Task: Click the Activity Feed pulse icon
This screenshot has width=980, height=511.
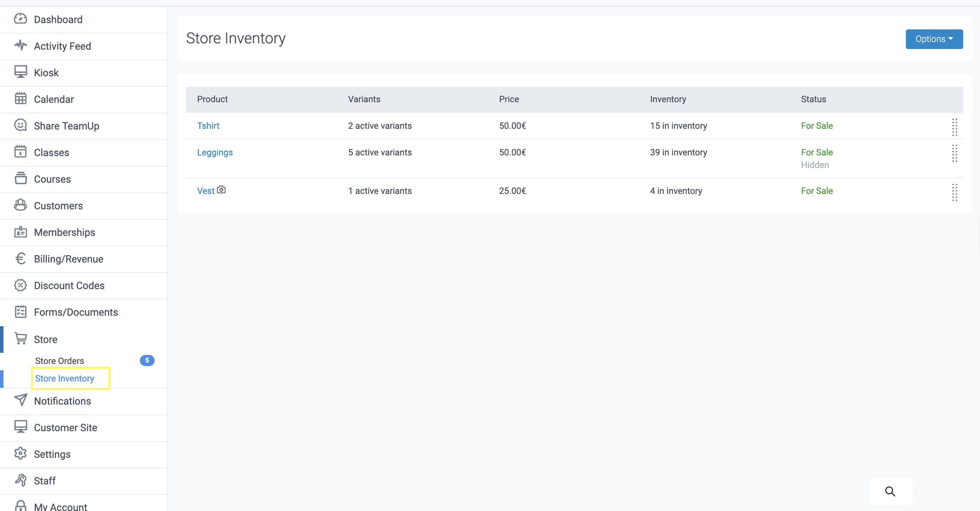Action: point(21,46)
